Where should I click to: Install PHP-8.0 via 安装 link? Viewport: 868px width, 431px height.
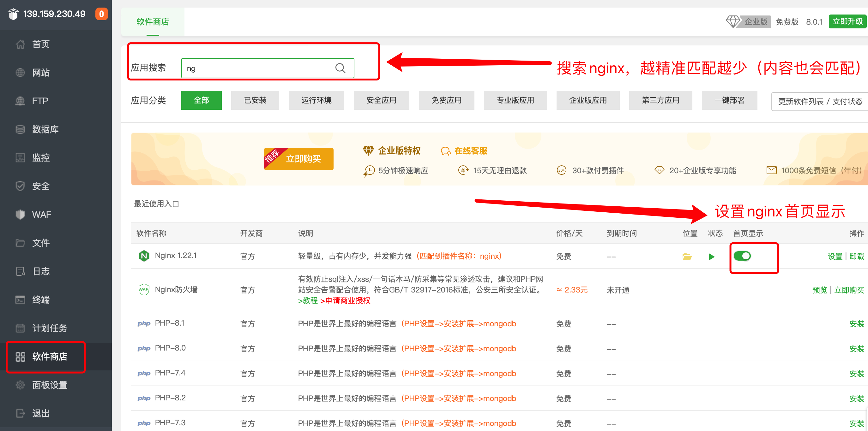[x=857, y=349]
